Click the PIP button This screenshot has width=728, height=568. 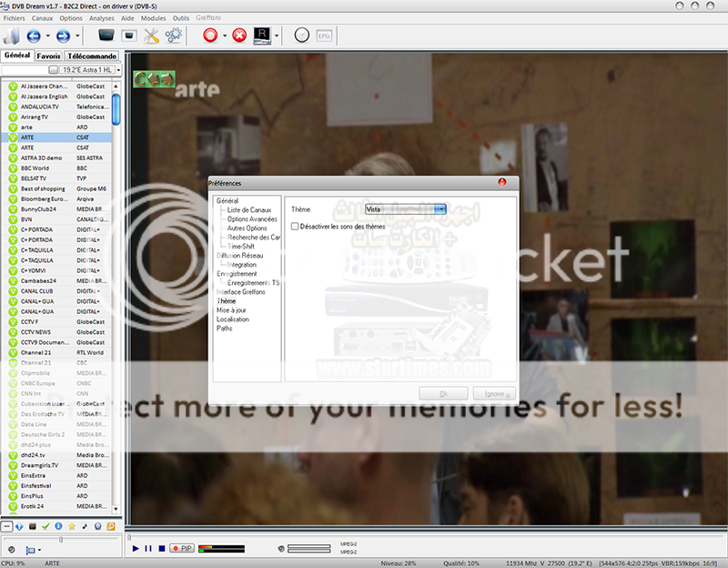coord(183,548)
